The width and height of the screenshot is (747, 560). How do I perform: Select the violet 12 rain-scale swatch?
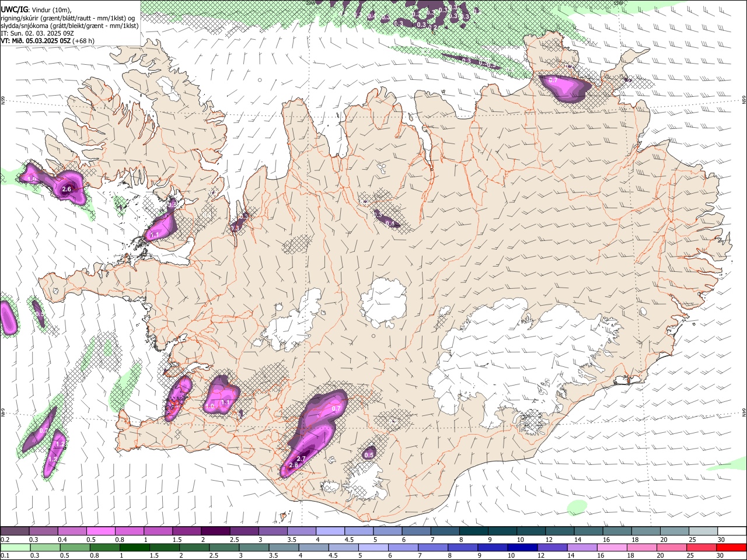click(x=552, y=548)
